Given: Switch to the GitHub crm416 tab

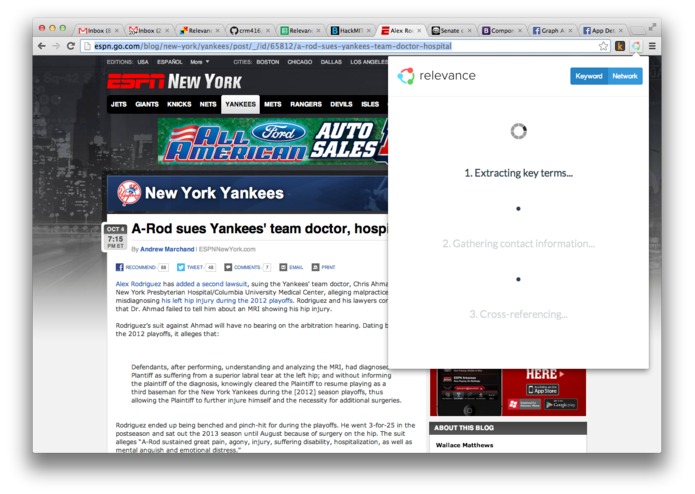Looking at the screenshot, I should (x=250, y=31).
